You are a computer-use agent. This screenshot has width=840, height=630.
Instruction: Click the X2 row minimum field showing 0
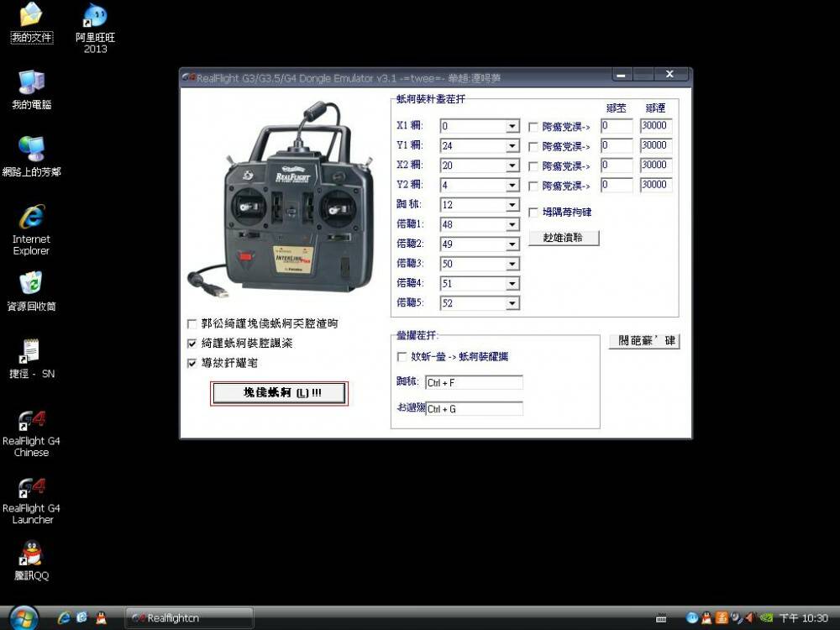(x=617, y=165)
